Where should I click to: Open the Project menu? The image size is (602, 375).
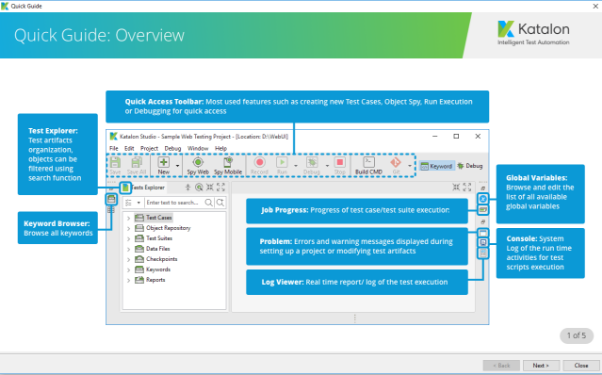coord(149,148)
